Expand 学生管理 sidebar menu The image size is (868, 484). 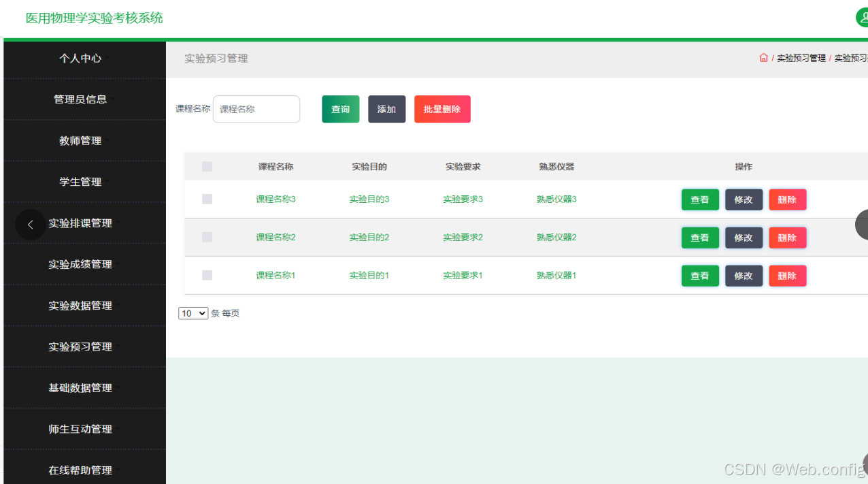pos(84,182)
